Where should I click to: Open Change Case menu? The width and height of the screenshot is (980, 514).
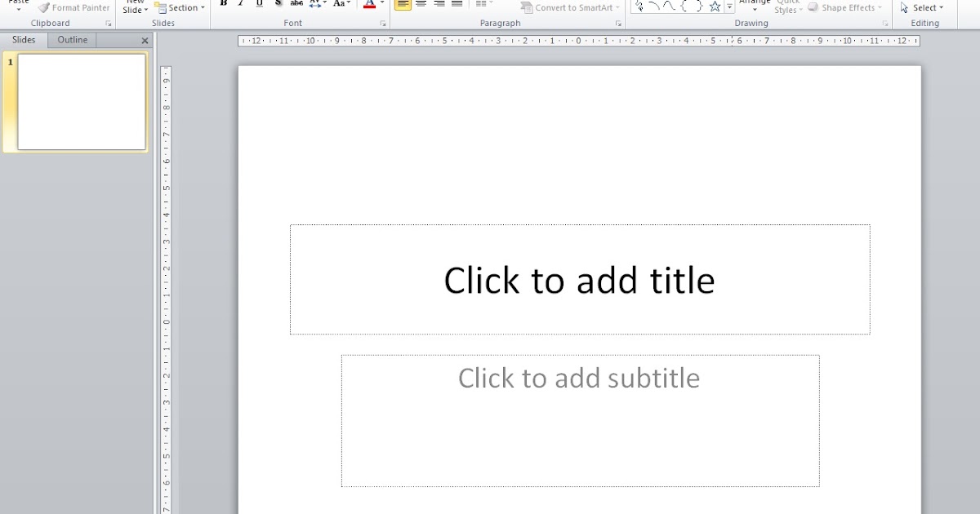pyautogui.click(x=342, y=3)
